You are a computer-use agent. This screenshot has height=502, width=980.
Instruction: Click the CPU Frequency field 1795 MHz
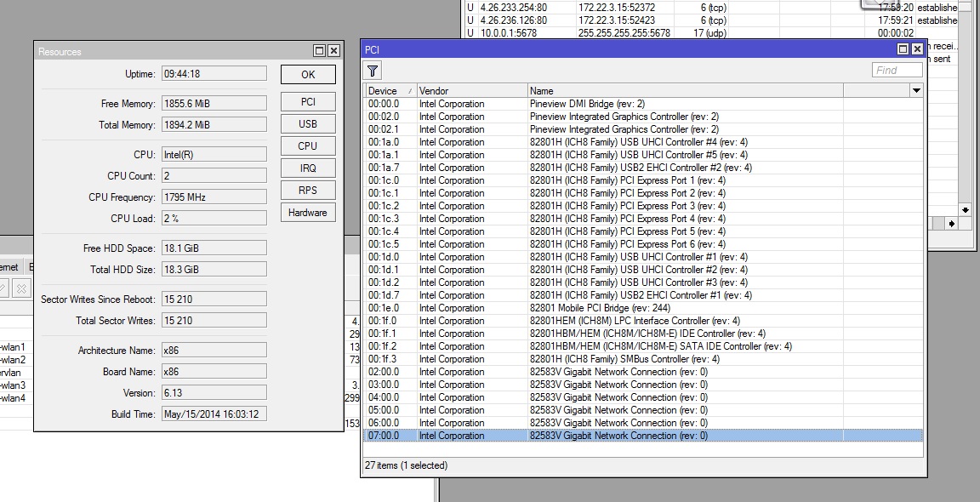tap(214, 197)
